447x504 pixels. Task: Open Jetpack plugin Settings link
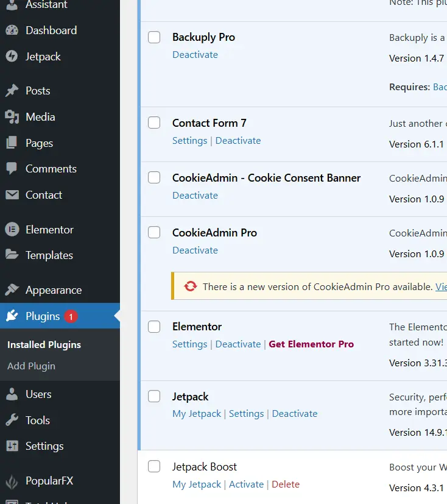point(246,414)
